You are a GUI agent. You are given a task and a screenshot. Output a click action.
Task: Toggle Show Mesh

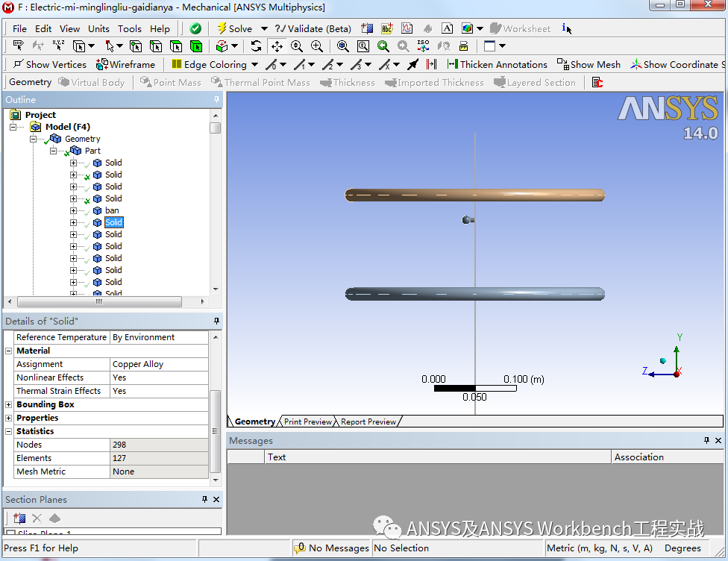pyautogui.click(x=589, y=65)
